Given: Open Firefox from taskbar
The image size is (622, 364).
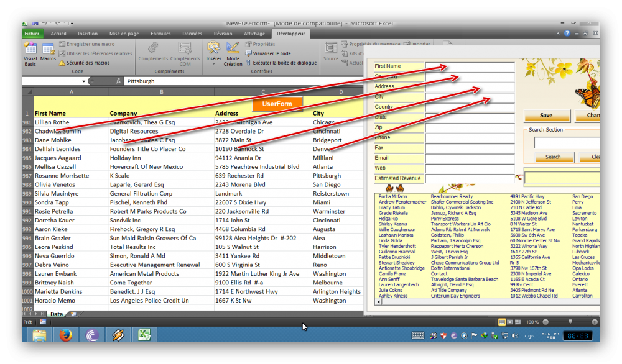Looking at the screenshot, I should click(x=66, y=335).
